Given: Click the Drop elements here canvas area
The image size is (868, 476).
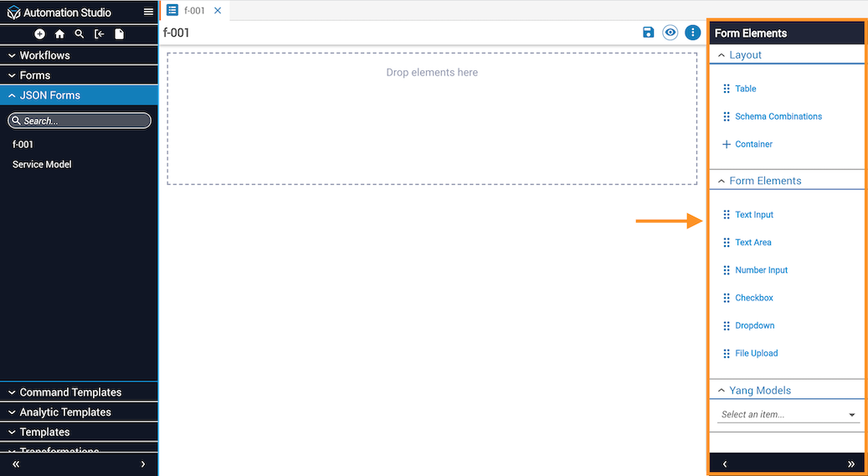Looking at the screenshot, I should (x=432, y=119).
